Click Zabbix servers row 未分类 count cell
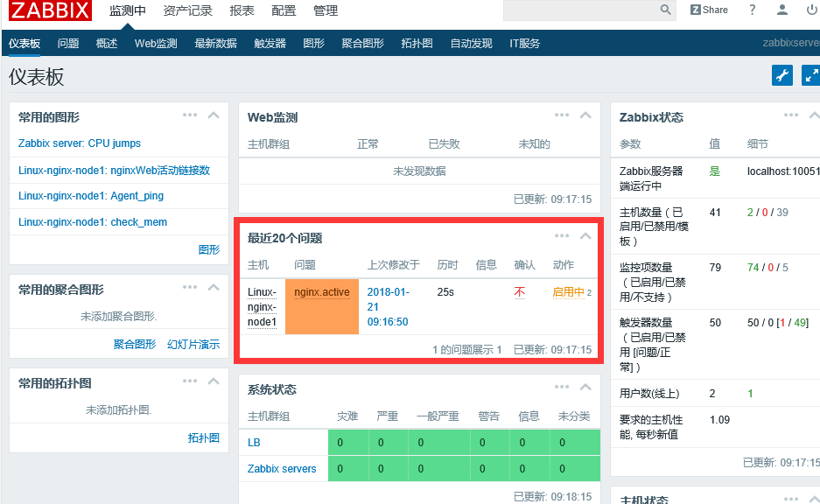 (x=575, y=468)
